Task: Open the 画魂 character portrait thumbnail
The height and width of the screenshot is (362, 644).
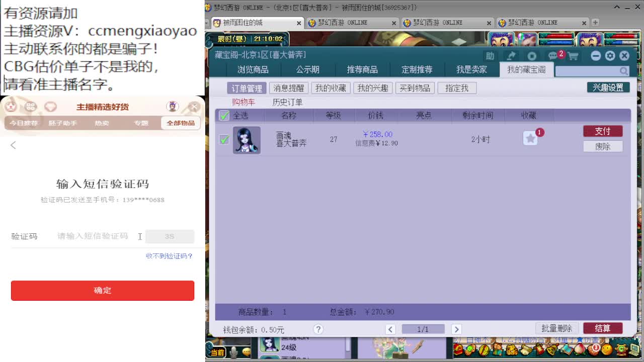Action: click(x=247, y=140)
